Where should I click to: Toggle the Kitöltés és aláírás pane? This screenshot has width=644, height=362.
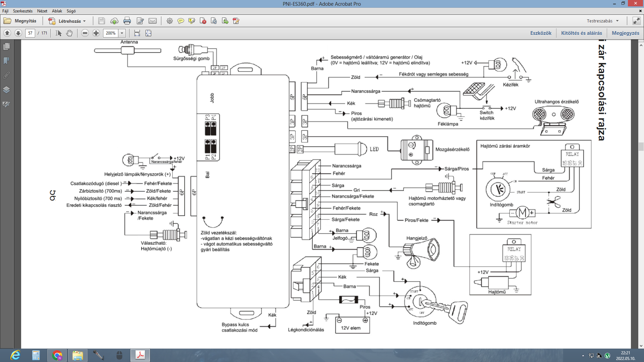pos(581,33)
